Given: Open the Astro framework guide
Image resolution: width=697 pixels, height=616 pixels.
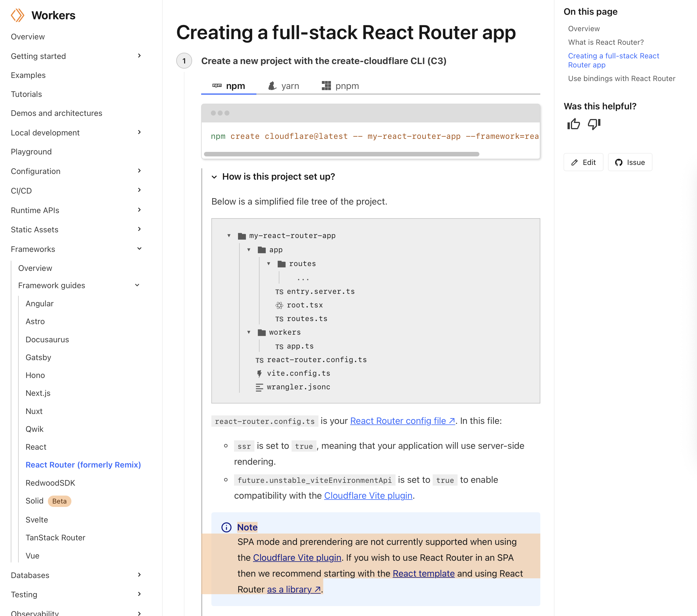Looking at the screenshot, I should tap(35, 321).
